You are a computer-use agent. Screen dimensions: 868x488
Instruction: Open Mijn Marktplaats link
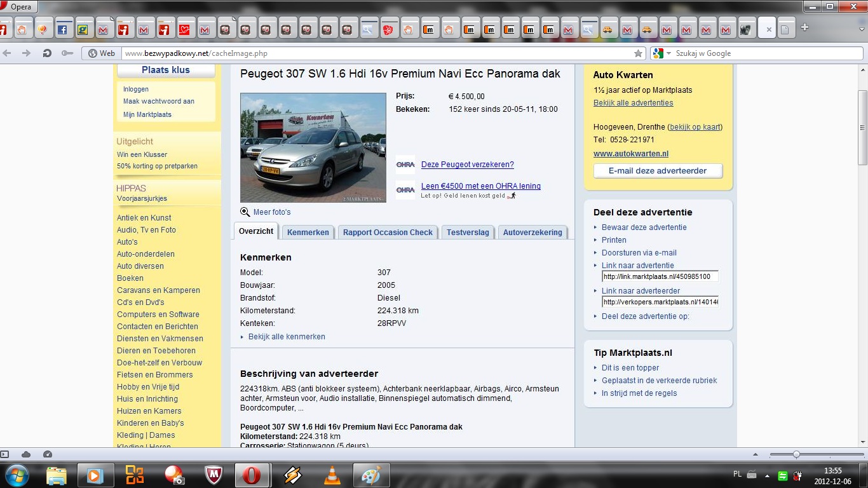click(x=147, y=115)
